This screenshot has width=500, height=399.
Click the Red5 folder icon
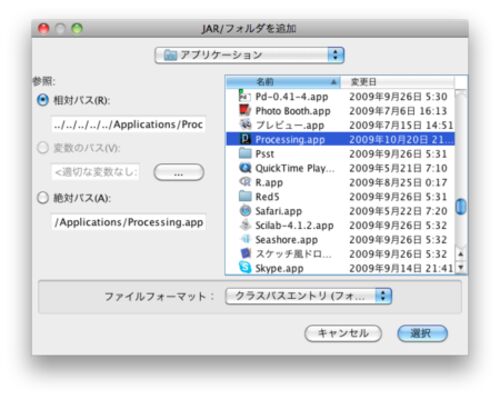pyautogui.click(x=245, y=196)
